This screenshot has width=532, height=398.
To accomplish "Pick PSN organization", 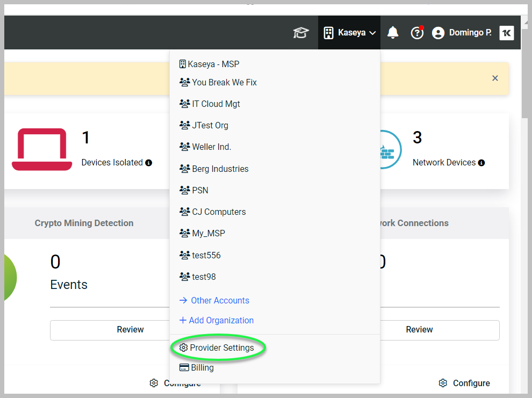I will (194, 190).
